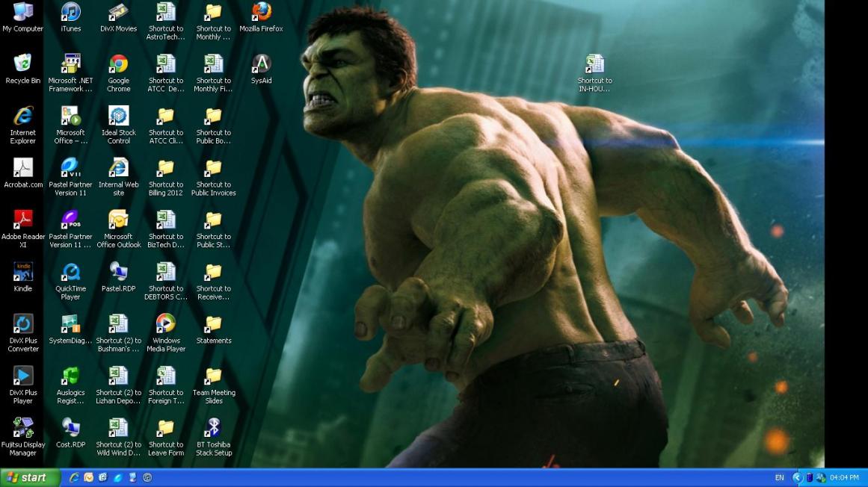Click the 04:04 PM system clock
The image size is (868, 487).
(844, 477)
